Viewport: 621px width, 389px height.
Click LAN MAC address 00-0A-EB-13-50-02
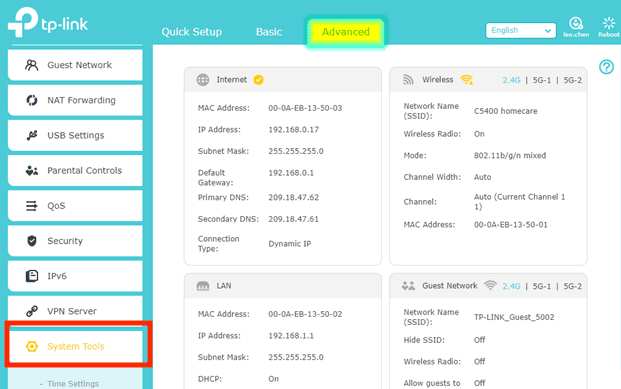[x=305, y=314]
